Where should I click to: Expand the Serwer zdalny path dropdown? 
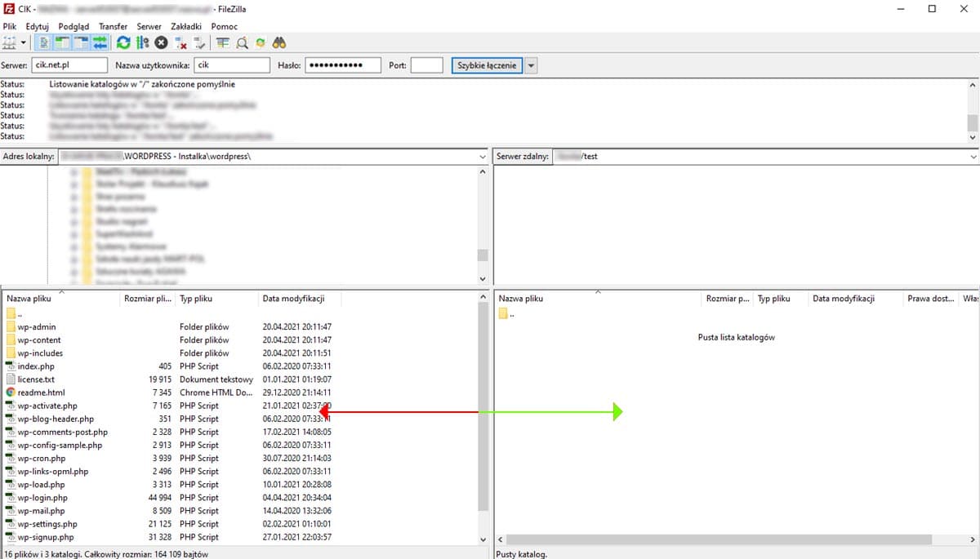973,156
